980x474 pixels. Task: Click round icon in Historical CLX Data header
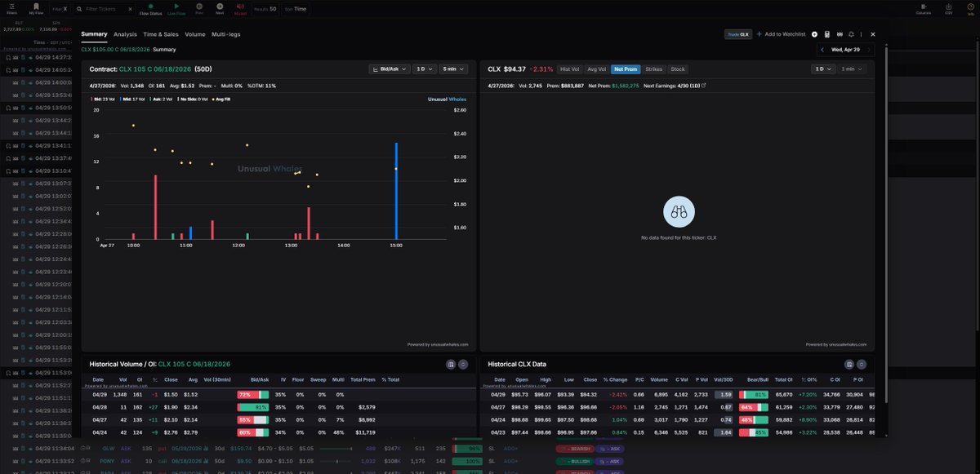(x=862, y=365)
